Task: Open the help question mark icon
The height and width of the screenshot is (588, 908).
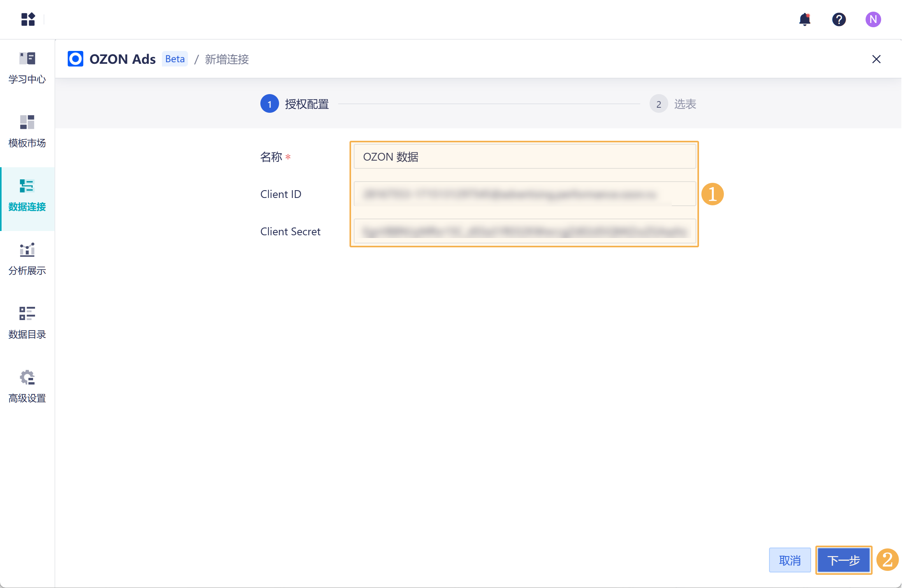Action: click(x=839, y=19)
